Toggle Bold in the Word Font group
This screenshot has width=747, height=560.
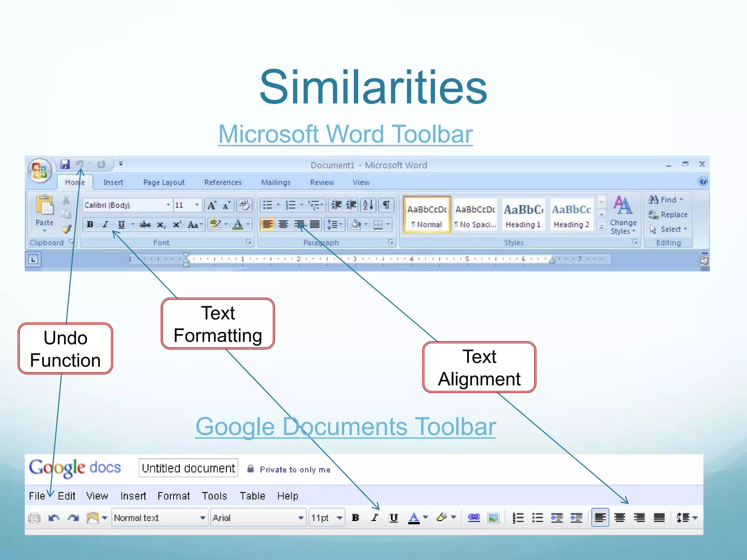click(x=90, y=225)
